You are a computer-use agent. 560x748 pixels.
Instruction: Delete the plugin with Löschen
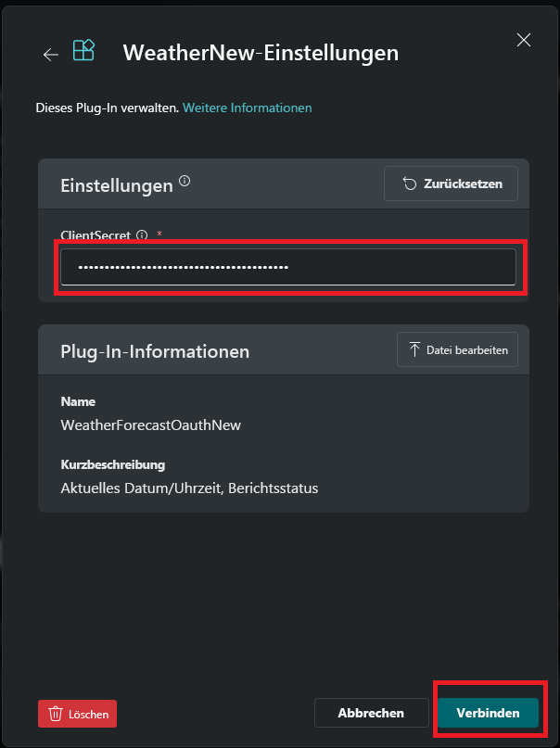(x=77, y=714)
